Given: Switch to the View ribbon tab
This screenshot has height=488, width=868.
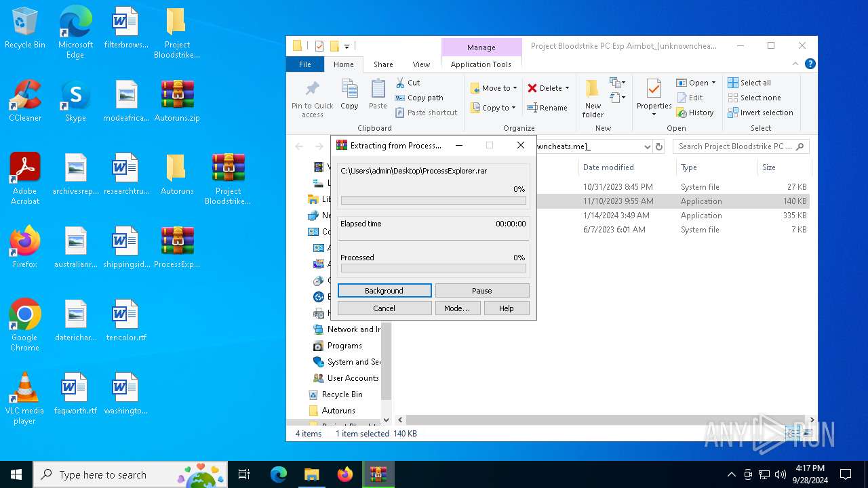Looking at the screenshot, I should pos(421,64).
